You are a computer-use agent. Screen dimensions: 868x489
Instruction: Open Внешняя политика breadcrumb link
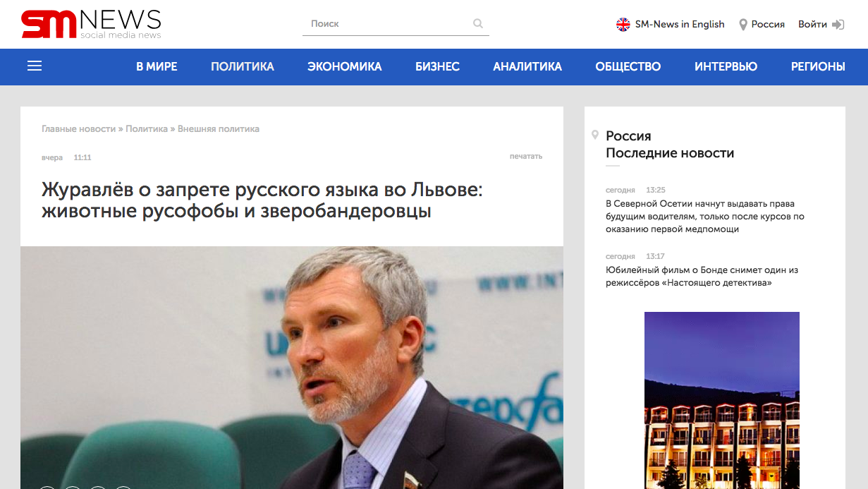tap(219, 128)
